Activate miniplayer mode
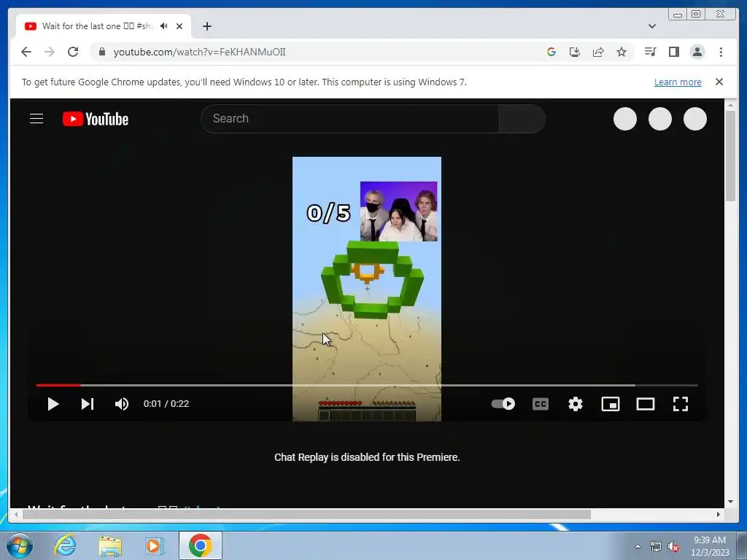The image size is (747, 560). coord(611,404)
